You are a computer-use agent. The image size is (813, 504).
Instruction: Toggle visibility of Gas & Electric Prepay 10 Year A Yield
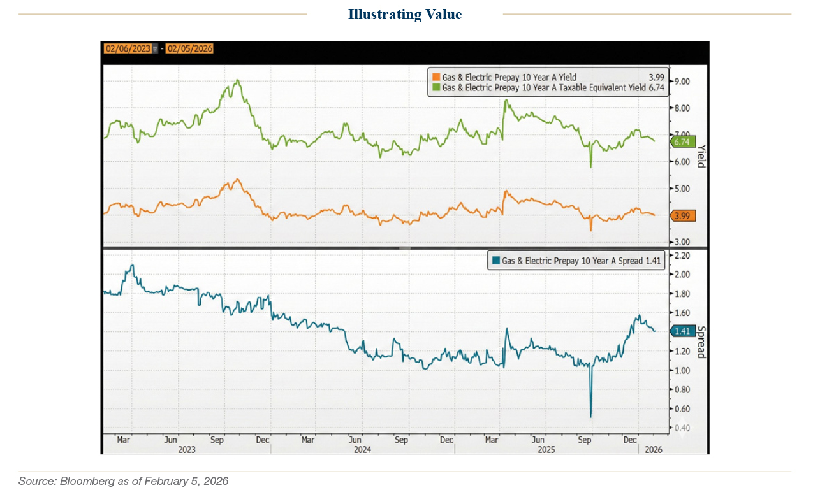(510, 77)
